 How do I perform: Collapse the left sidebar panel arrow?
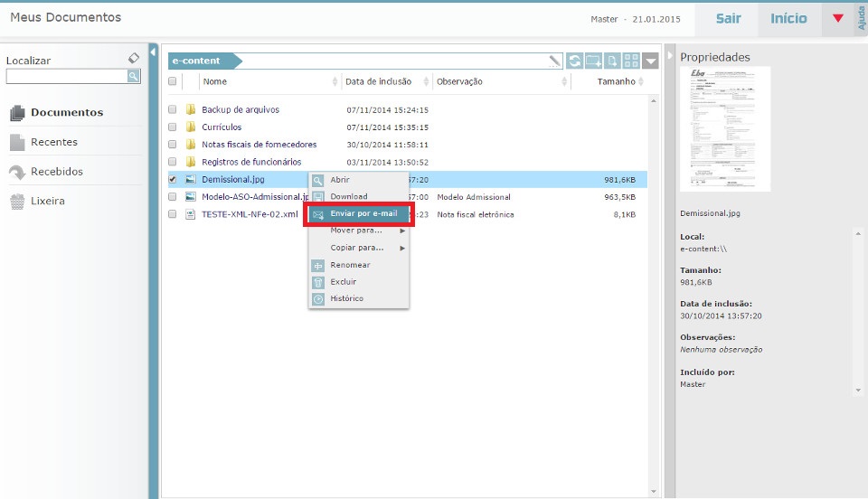point(153,52)
